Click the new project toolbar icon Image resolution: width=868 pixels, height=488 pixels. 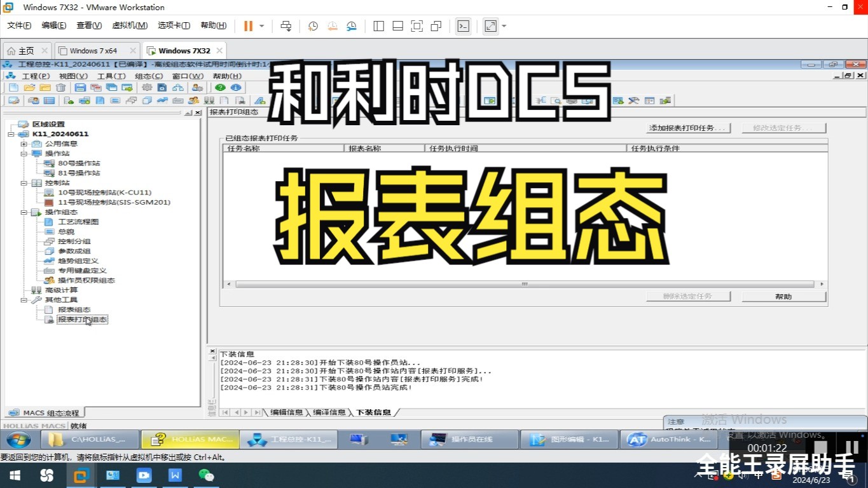point(13,88)
